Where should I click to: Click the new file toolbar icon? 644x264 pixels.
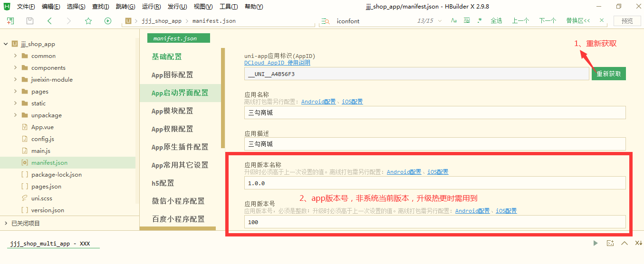10,21
